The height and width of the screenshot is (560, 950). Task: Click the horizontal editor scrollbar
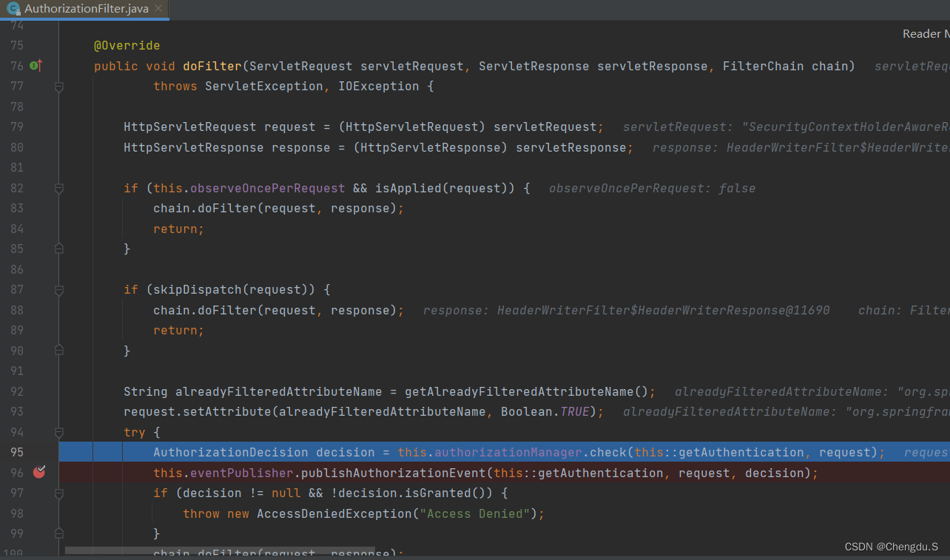click(220, 551)
